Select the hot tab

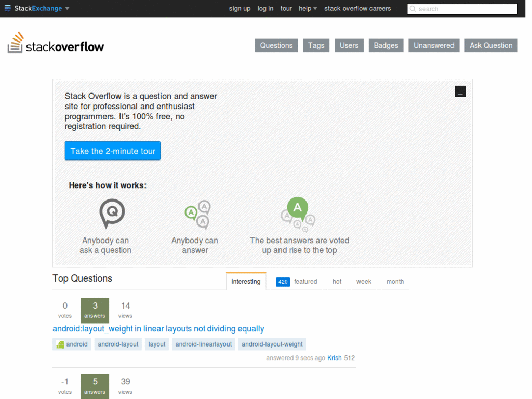click(x=337, y=281)
